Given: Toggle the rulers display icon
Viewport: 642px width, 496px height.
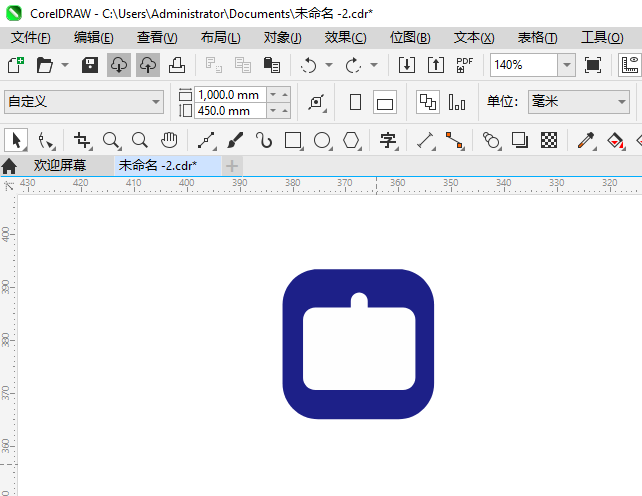Looking at the screenshot, I should 630,65.
